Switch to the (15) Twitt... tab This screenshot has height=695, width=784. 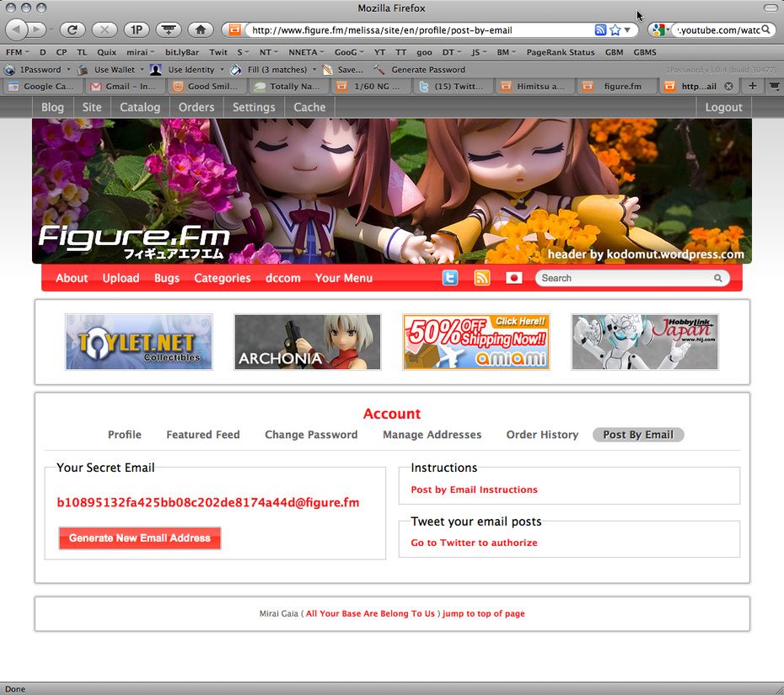453,87
